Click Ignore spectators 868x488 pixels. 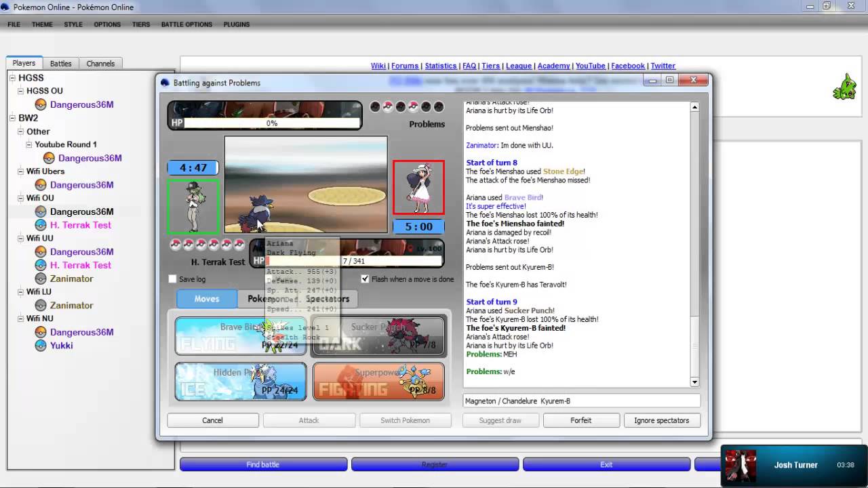click(662, 420)
